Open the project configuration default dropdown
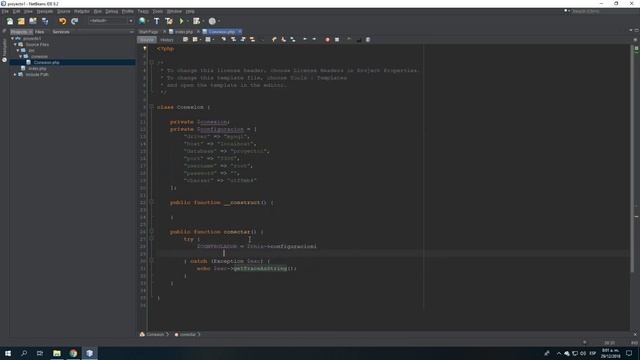Image resolution: width=640 pixels, height=360 pixels. pos(111,21)
